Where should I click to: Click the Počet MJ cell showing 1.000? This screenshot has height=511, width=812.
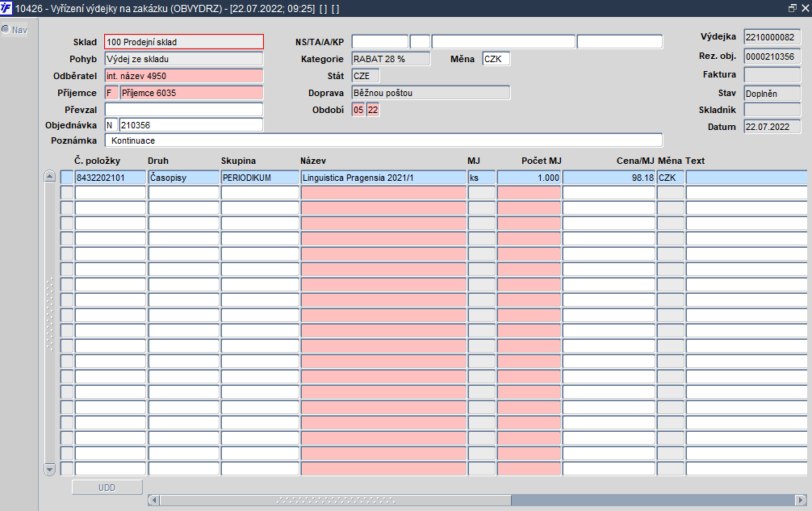(x=529, y=178)
